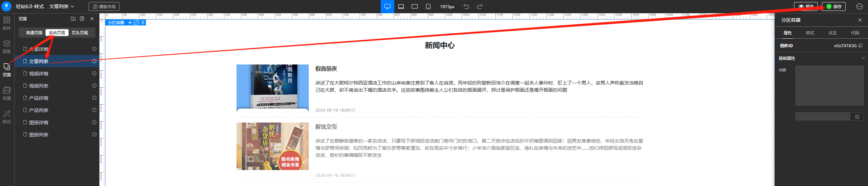Close the 页面 pages panel
The width and height of the screenshot is (868, 186).
[92, 19]
